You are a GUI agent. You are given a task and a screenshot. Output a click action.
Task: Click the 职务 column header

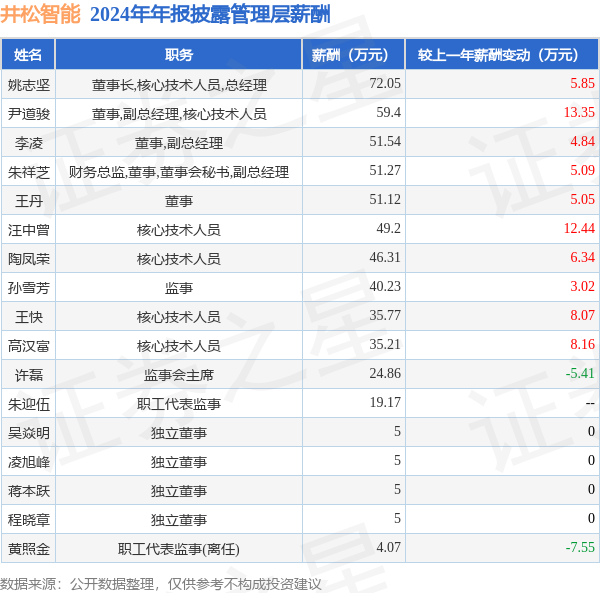(x=179, y=54)
